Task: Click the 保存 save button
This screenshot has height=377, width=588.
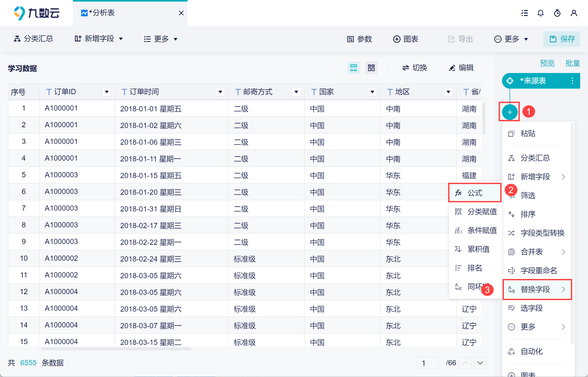Action: pos(562,39)
